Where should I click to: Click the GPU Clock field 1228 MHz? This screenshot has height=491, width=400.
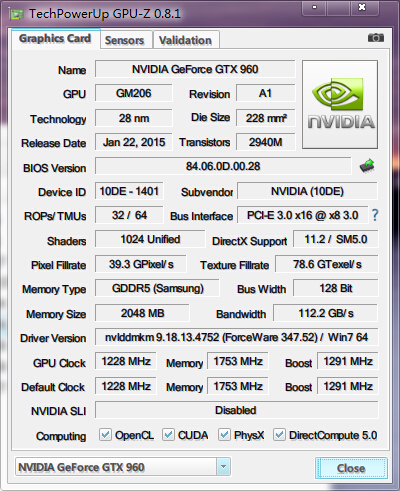click(126, 361)
